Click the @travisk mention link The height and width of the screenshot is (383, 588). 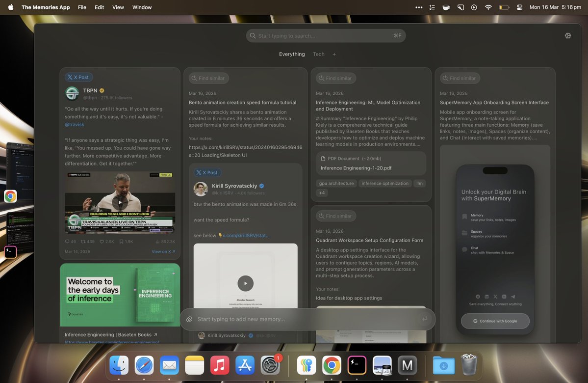(74, 124)
